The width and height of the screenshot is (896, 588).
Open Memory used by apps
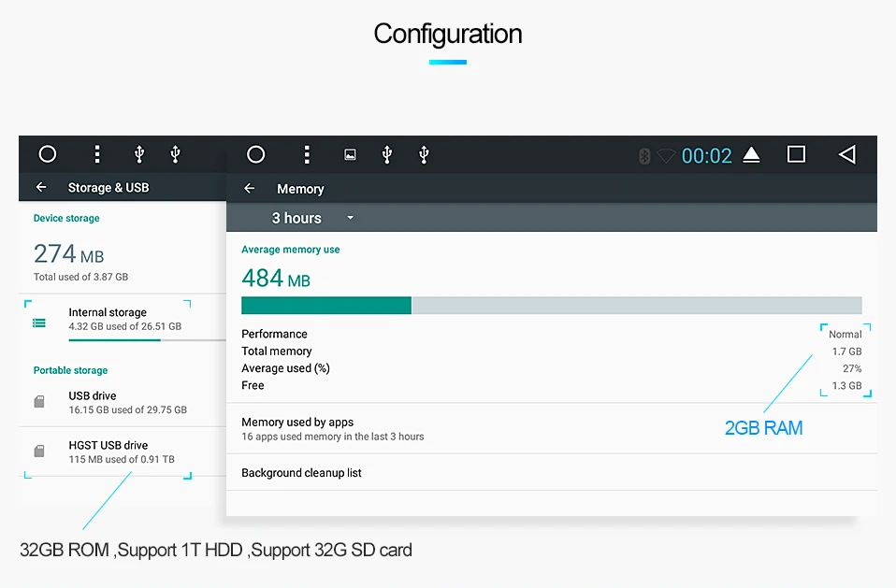point(552,429)
